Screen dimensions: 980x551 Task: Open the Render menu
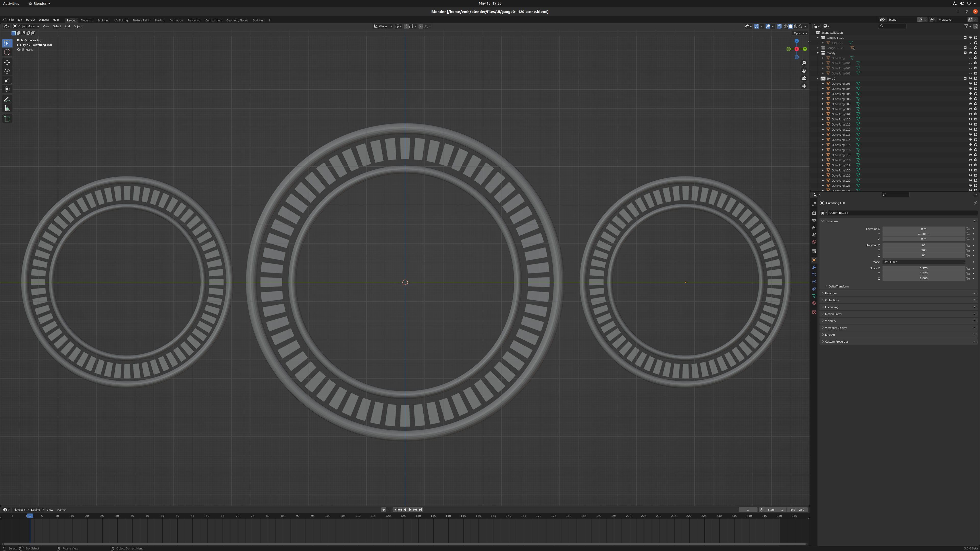click(30, 20)
